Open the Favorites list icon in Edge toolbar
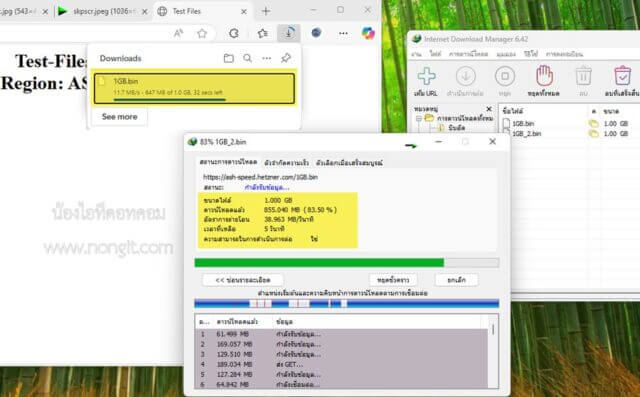This screenshot has height=397, width=640. pos(262,33)
